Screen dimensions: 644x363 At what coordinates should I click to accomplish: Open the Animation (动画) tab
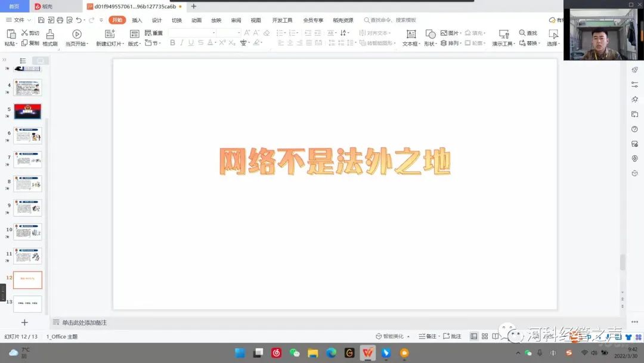[196, 20]
